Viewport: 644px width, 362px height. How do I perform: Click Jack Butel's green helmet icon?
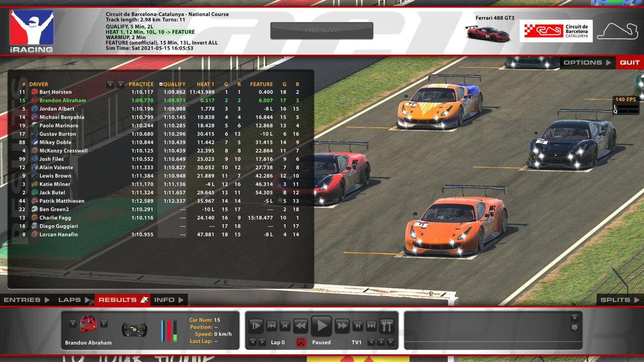pyautogui.click(x=35, y=193)
